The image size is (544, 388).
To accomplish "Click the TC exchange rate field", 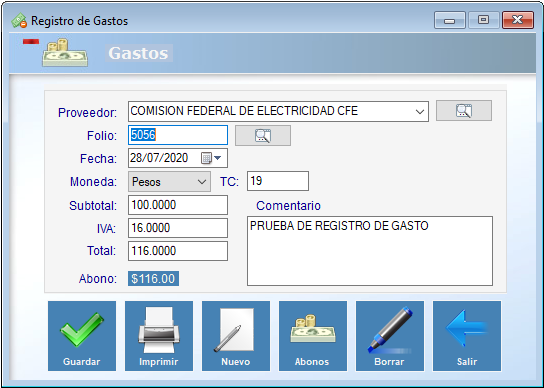I will [x=278, y=181].
